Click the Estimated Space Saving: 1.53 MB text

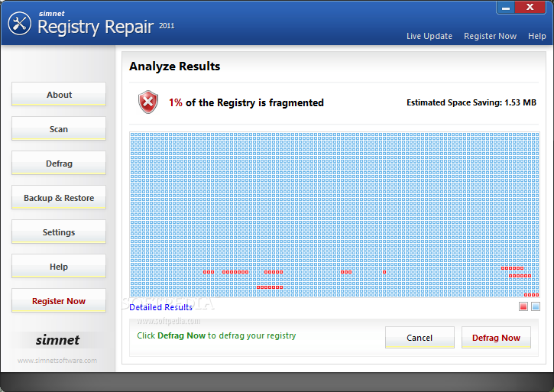471,102
